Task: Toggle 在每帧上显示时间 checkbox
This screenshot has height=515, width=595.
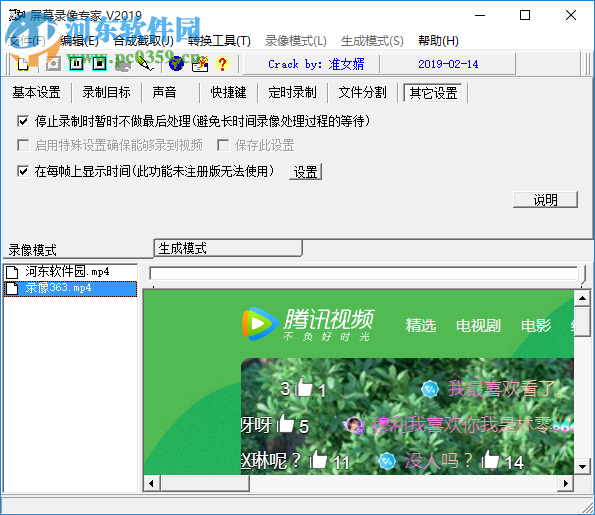Action: tap(23, 171)
